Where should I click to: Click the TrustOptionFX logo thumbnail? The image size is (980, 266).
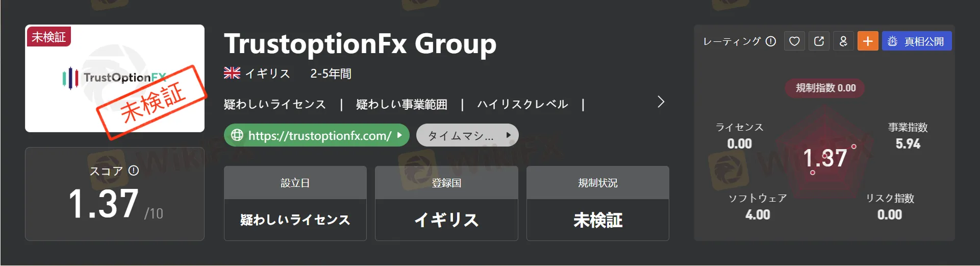(x=115, y=79)
